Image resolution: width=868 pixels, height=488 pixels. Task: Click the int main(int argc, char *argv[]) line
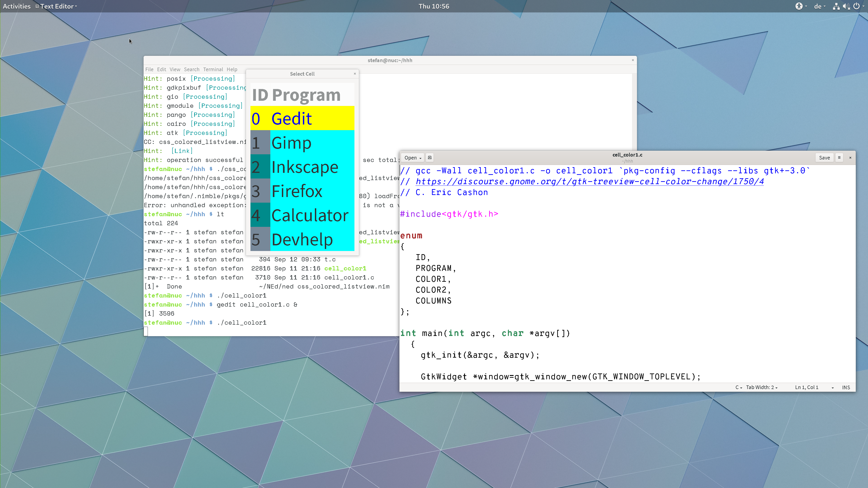[x=485, y=333]
